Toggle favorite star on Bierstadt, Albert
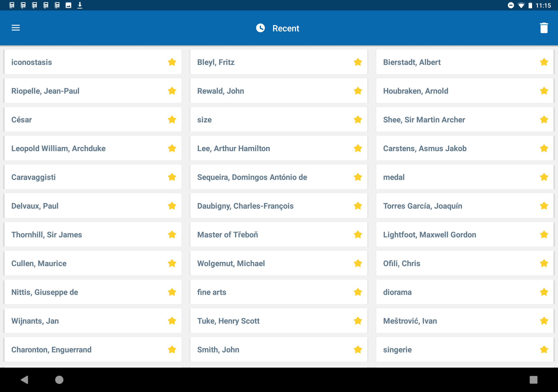The width and height of the screenshot is (558, 392). tap(544, 62)
